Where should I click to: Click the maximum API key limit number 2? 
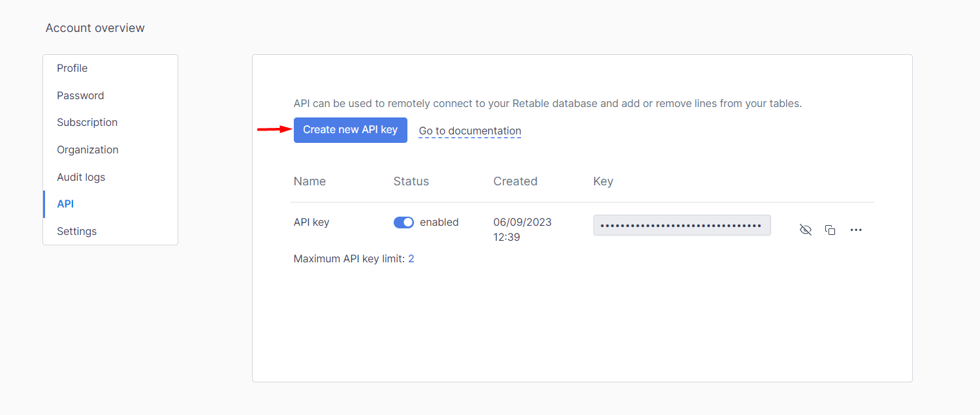411,259
